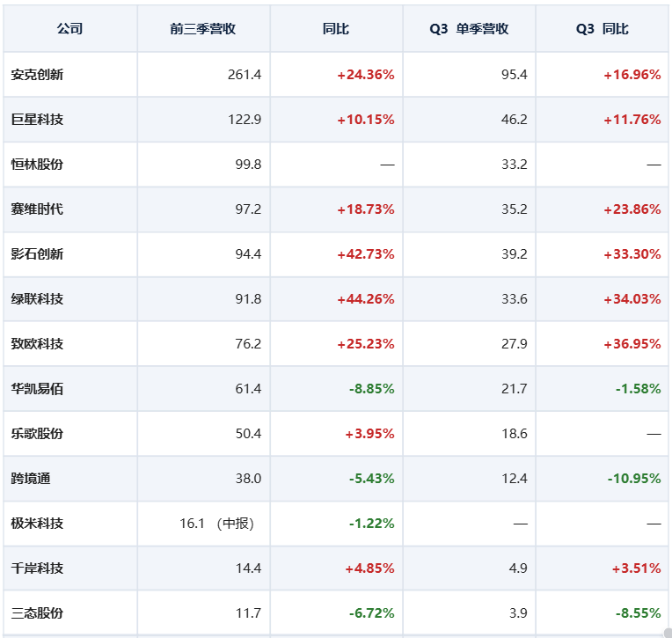Click 影石创新 revenue value 94.4
The height and width of the screenshot is (638, 672).
(248, 253)
